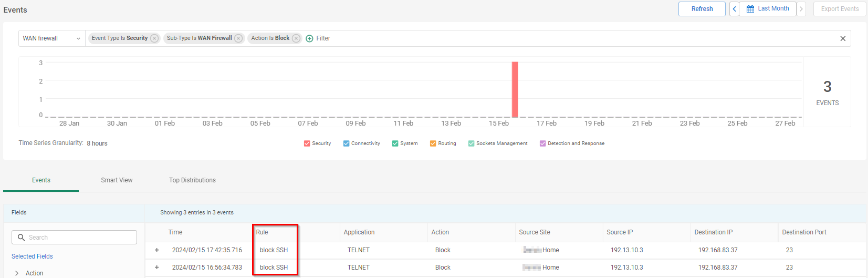Toggle the Detection and Response checkbox

tap(542, 143)
